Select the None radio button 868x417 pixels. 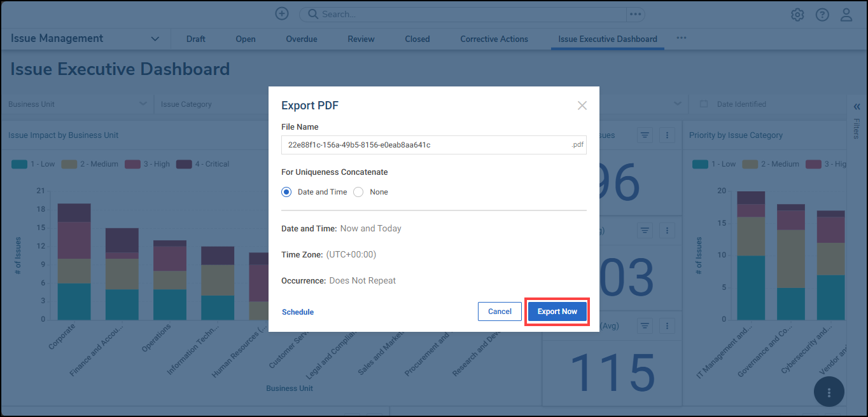[x=358, y=191]
